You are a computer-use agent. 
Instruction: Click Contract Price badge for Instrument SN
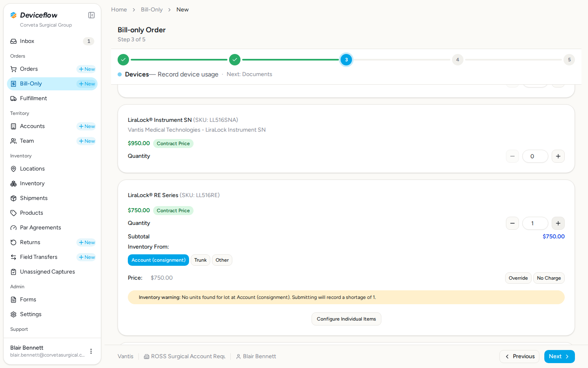click(x=173, y=144)
